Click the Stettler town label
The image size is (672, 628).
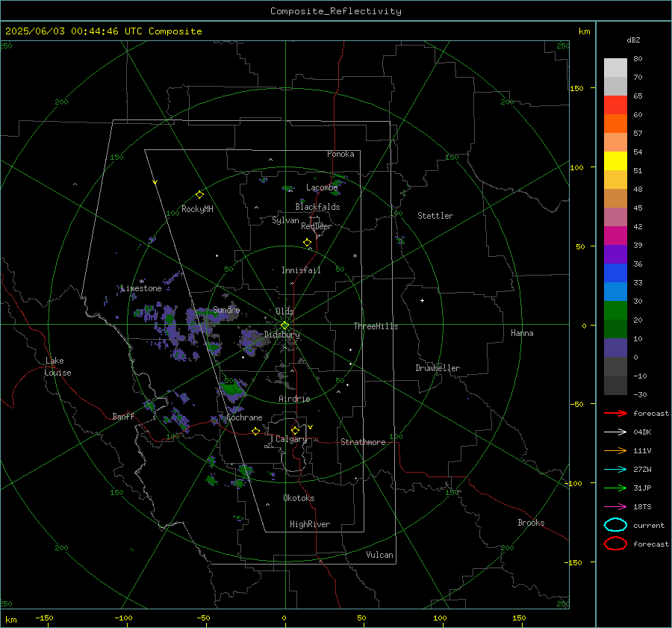[435, 216]
